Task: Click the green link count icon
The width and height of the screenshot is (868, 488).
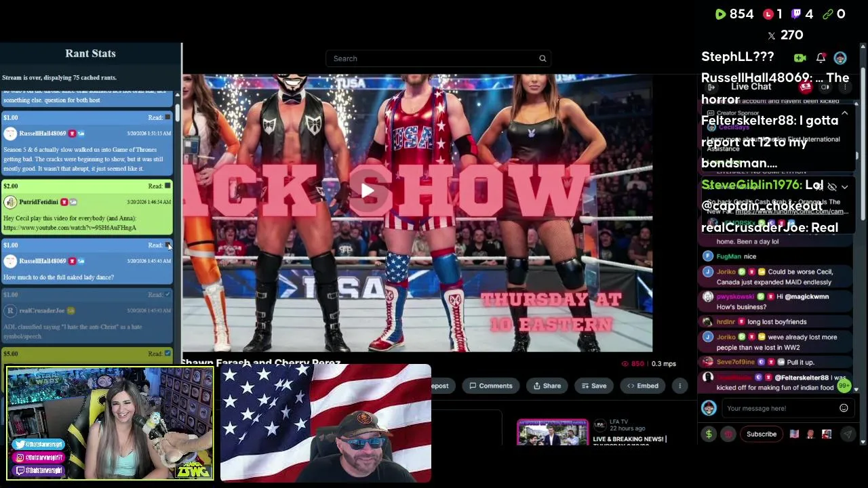Action: pos(828,14)
